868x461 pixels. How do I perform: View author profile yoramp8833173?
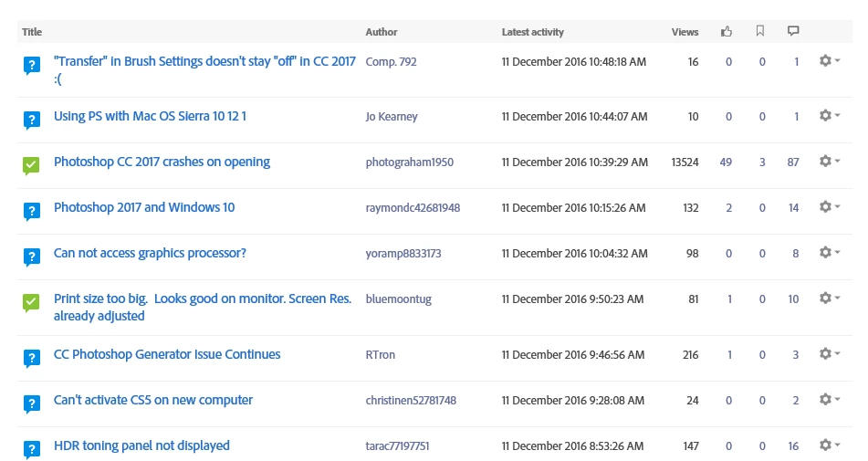tap(403, 254)
